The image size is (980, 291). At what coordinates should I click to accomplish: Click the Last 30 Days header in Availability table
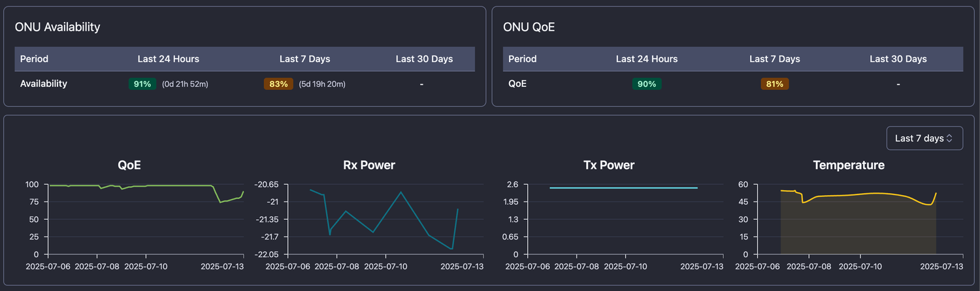click(424, 59)
